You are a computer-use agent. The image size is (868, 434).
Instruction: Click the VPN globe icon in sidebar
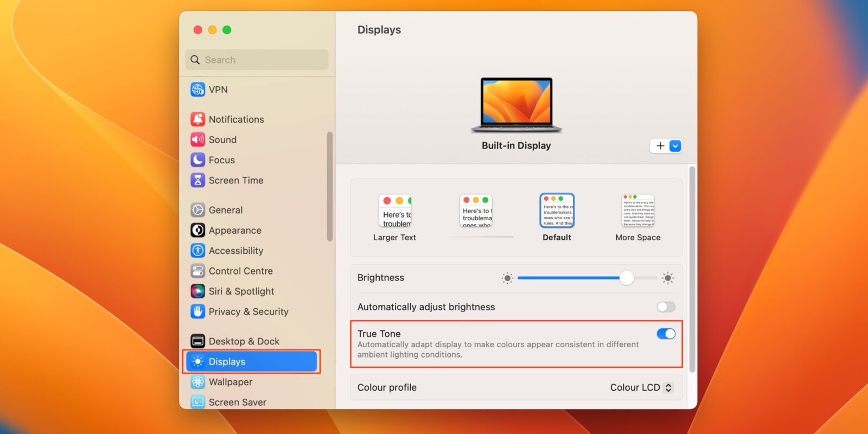pyautogui.click(x=197, y=90)
